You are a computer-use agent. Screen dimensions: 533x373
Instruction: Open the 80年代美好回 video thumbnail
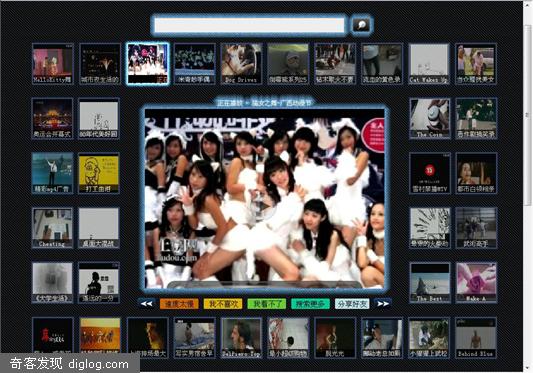click(99, 119)
